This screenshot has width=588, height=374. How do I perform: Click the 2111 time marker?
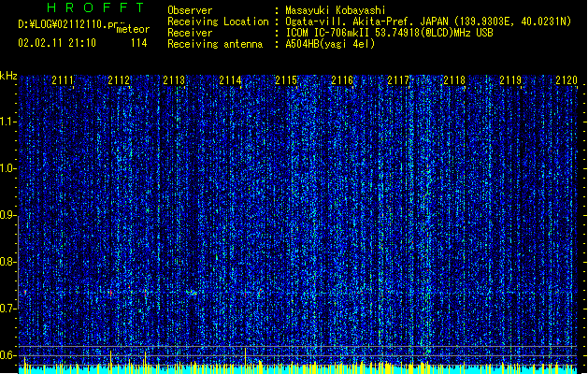[x=63, y=80]
